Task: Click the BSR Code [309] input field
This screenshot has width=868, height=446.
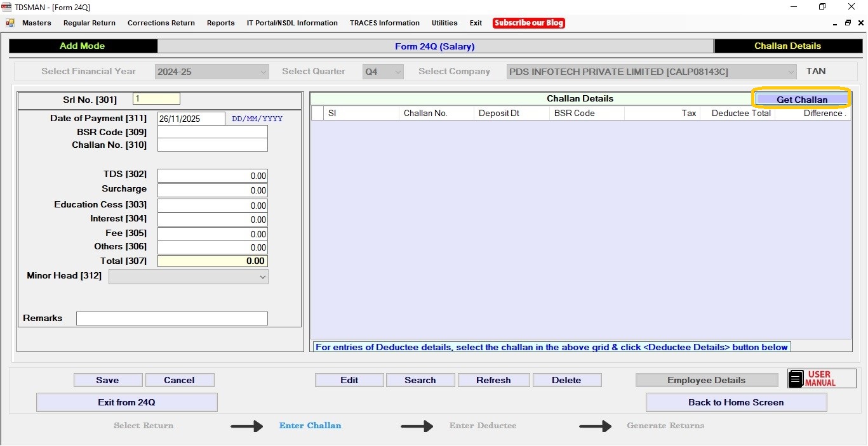Action: (212, 132)
